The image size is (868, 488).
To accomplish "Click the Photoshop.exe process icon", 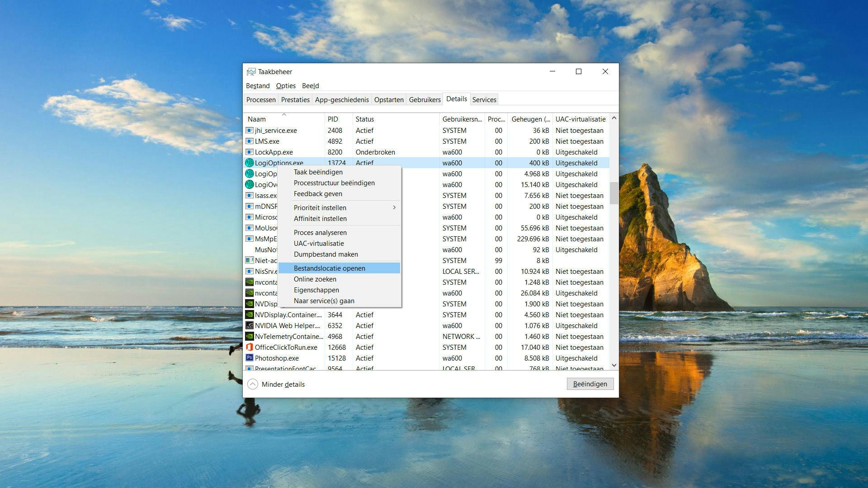I will (249, 358).
